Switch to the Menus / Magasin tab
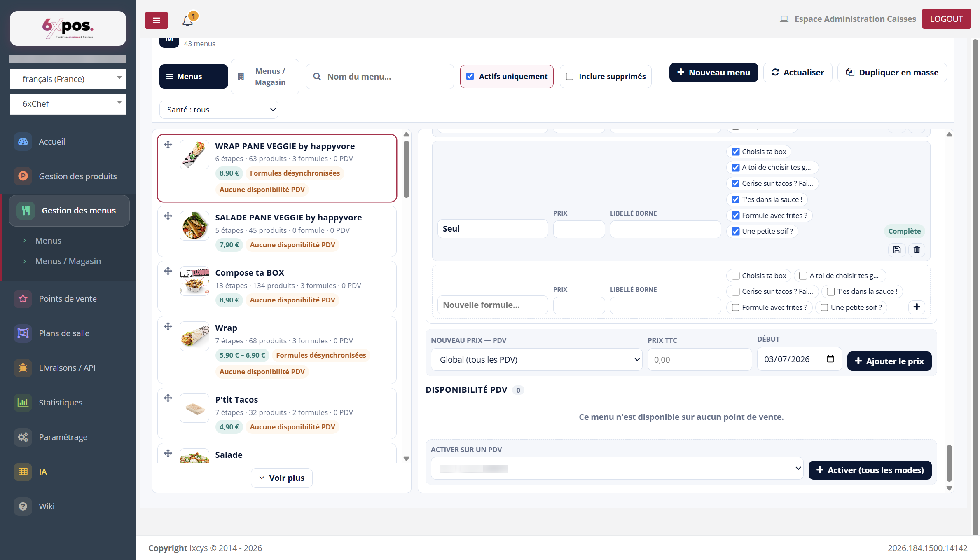 click(265, 77)
